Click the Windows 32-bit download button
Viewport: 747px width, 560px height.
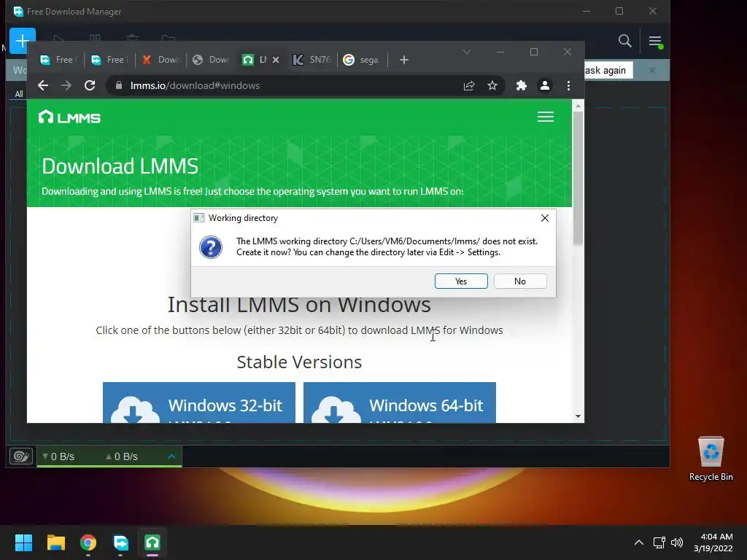[199, 402]
